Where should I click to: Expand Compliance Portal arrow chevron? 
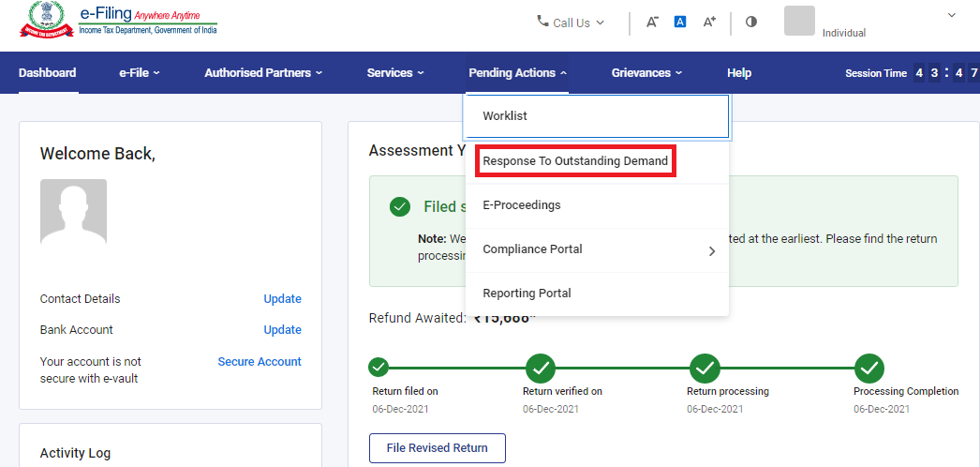click(712, 251)
